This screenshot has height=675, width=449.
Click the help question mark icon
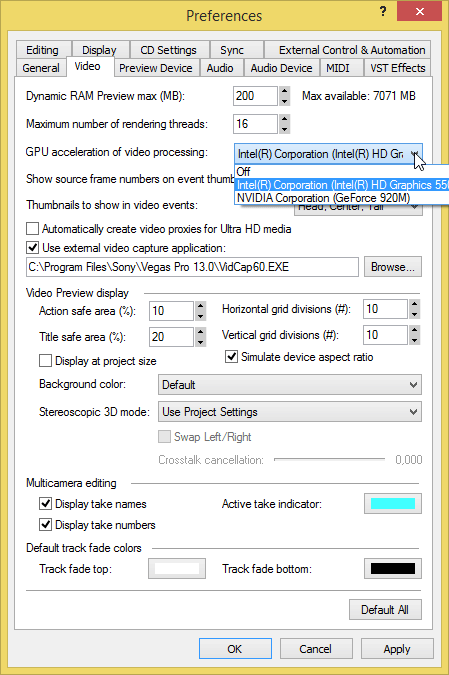tap(383, 12)
